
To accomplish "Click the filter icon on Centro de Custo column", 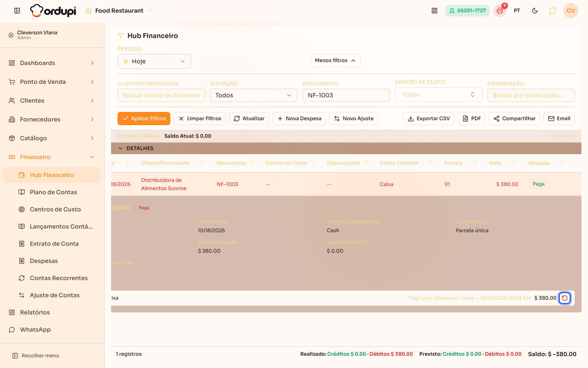I will [x=313, y=163].
